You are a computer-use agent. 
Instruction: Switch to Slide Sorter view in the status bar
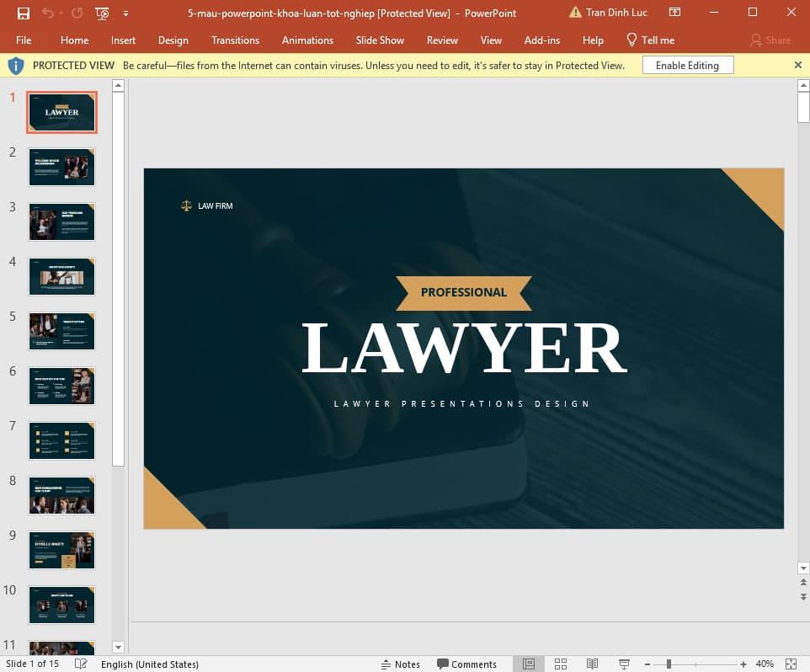561,664
